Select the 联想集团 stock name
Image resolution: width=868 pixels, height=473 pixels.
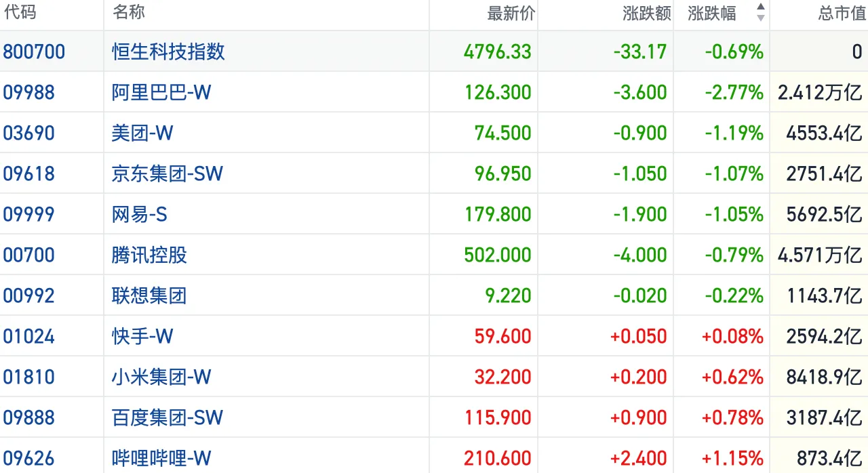click(149, 295)
